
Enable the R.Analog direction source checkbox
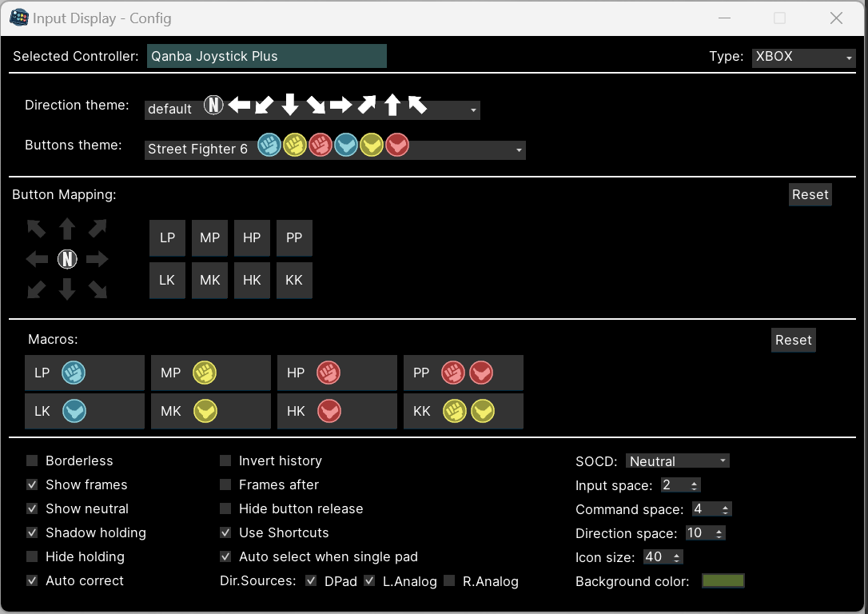[449, 580]
